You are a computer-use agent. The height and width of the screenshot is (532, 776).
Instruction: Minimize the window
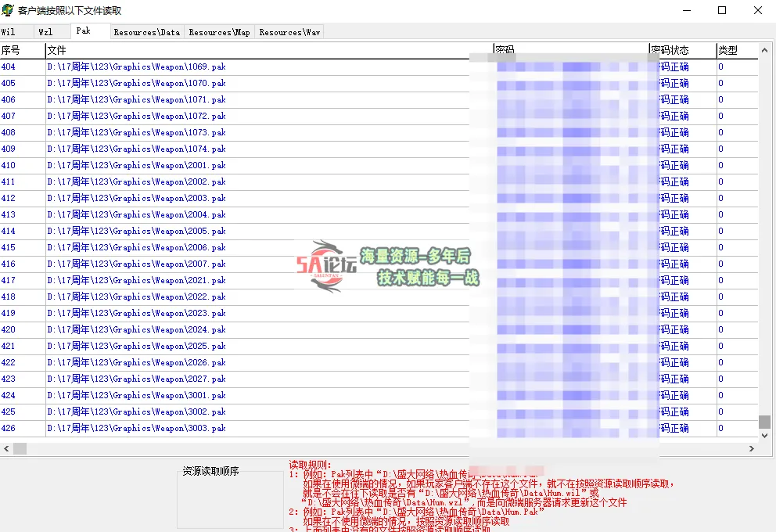[x=686, y=10]
